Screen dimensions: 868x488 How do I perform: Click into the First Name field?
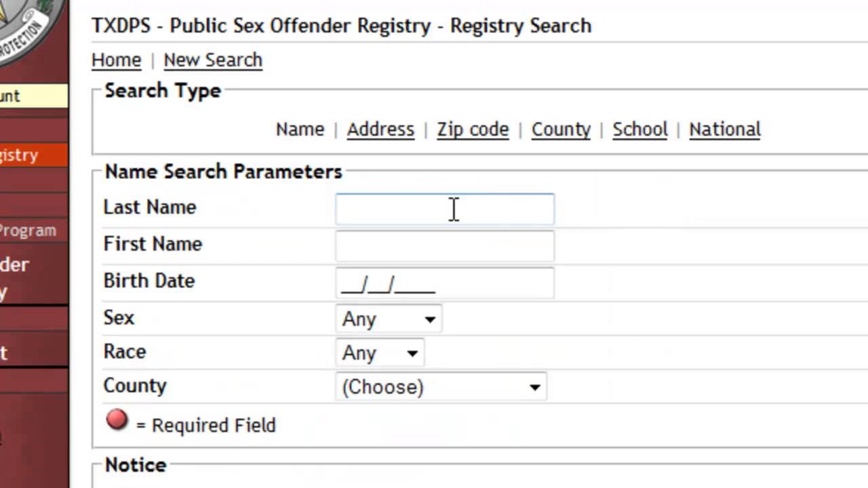tap(444, 245)
